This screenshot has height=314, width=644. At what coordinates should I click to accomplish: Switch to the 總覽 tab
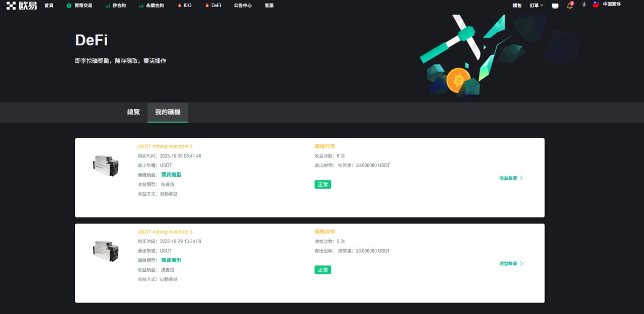click(133, 112)
